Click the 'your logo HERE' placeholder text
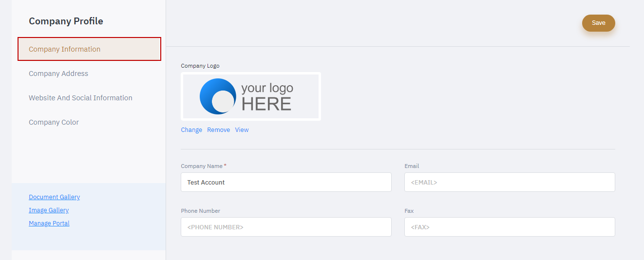The width and height of the screenshot is (644, 260). click(x=267, y=96)
